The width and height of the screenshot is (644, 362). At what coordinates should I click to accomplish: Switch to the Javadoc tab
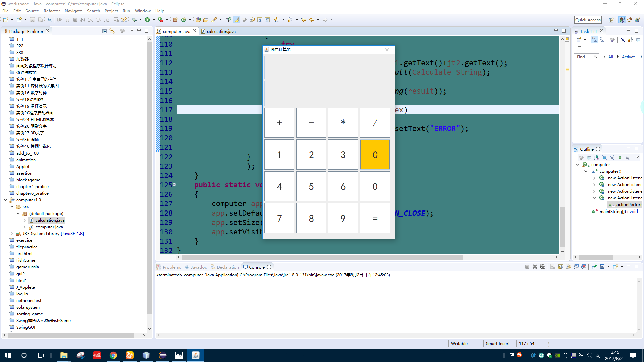196,267
